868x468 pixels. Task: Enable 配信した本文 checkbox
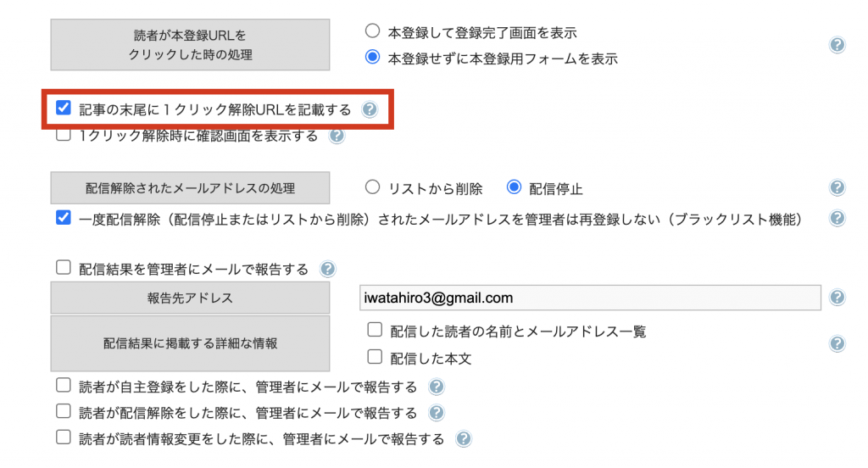coord(375,356)
